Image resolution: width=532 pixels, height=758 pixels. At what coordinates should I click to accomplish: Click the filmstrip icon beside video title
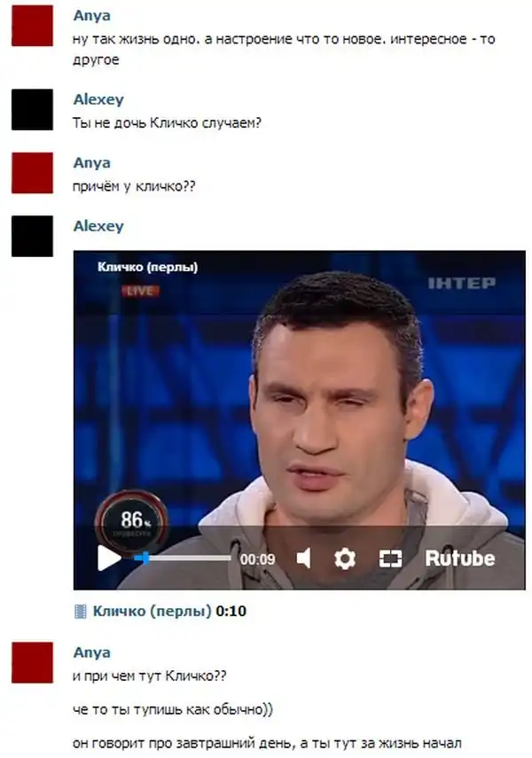81,612
